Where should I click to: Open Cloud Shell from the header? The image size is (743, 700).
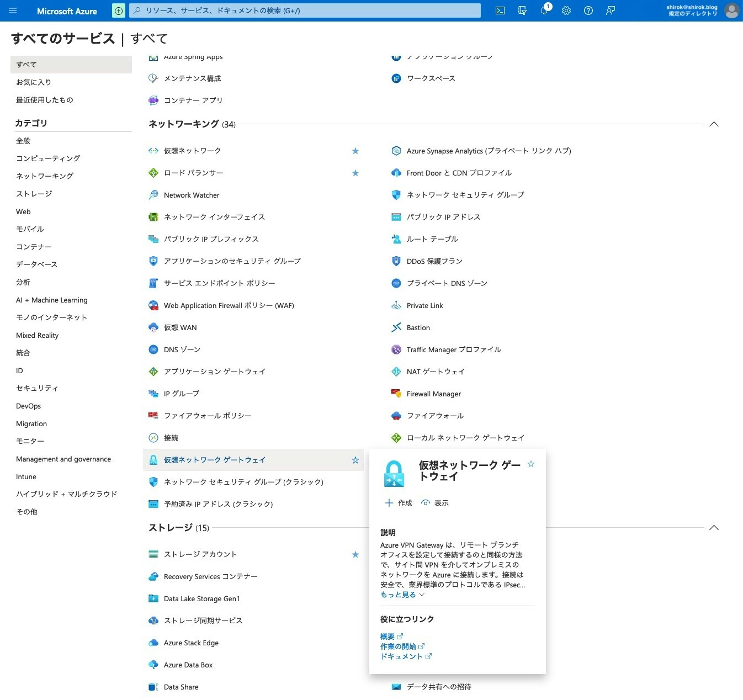pos(500,10)
